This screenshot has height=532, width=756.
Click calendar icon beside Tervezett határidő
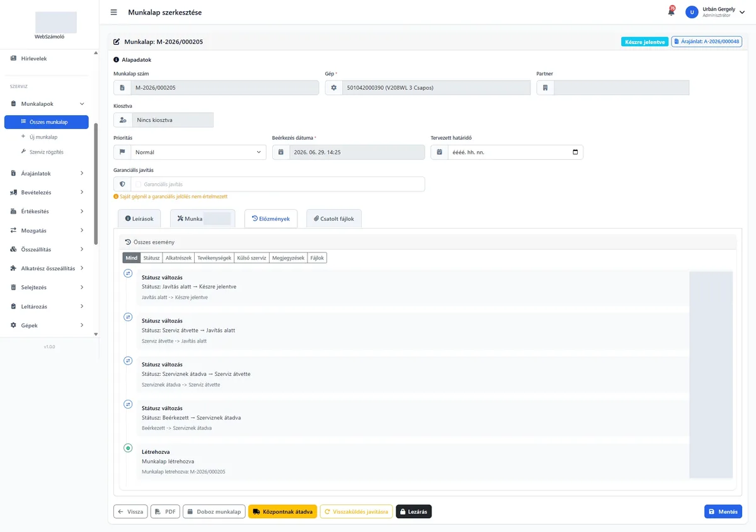(439, 152)
